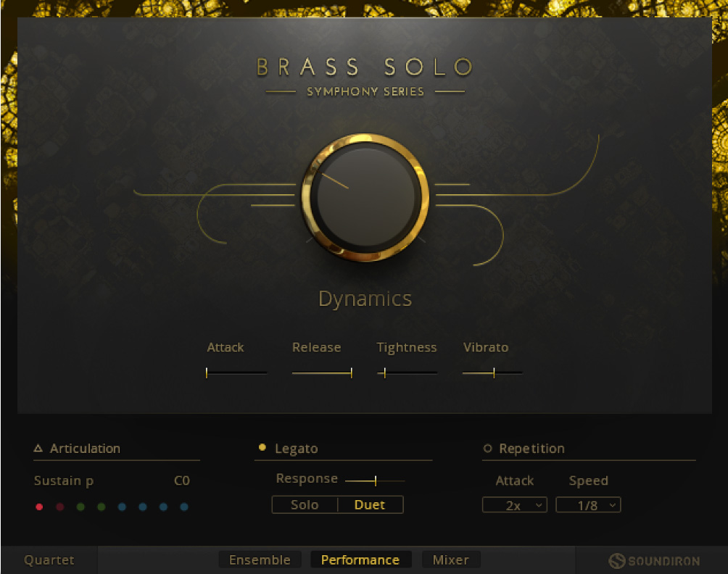This screenshot has height=574, width=728.
Task: Click the Legato section heading
Action: [x=297, y=449]
